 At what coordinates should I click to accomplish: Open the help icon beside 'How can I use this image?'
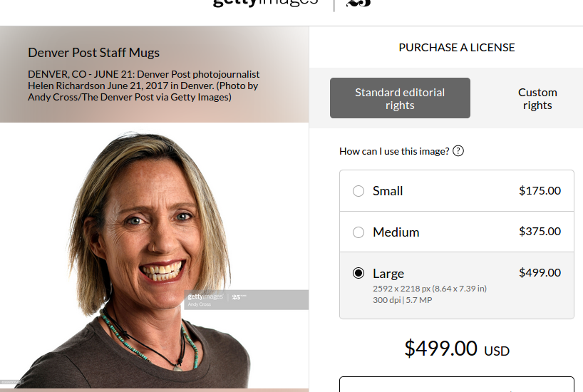[458, 151]
